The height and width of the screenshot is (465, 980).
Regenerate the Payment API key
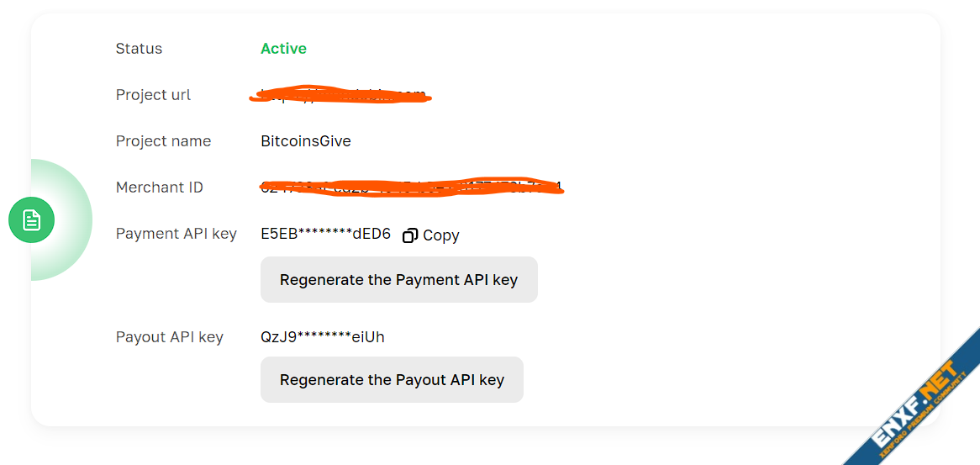(398, 280)
